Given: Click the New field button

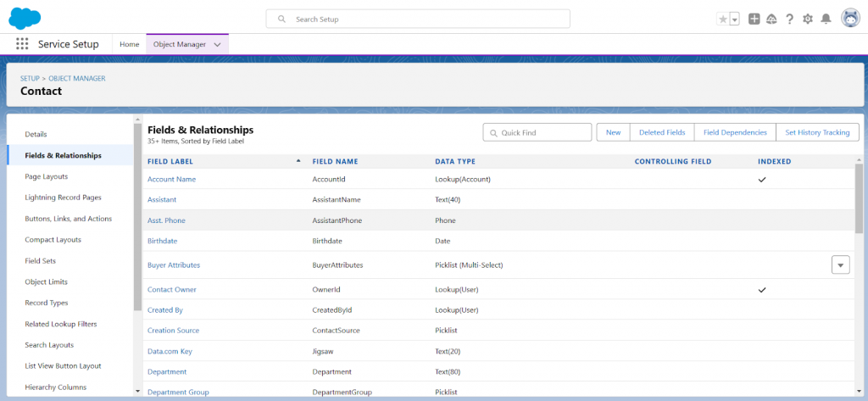Looking at the screenshot, I should click(x=613, y=132).
